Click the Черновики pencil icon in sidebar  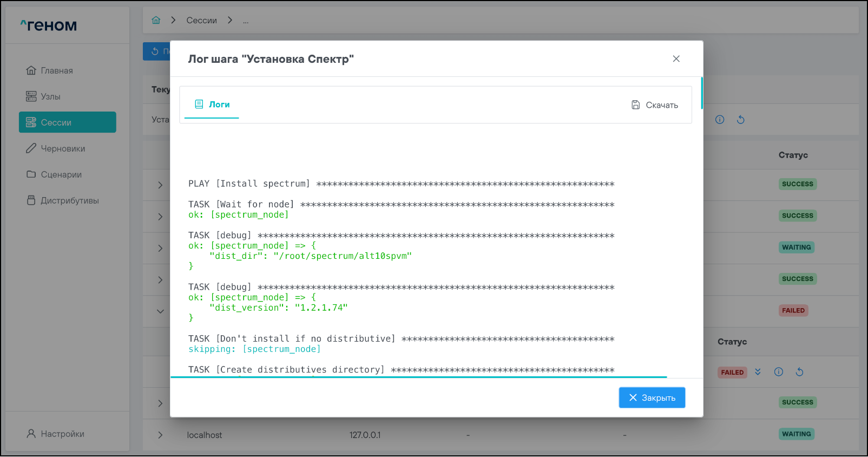coord(31,148)
